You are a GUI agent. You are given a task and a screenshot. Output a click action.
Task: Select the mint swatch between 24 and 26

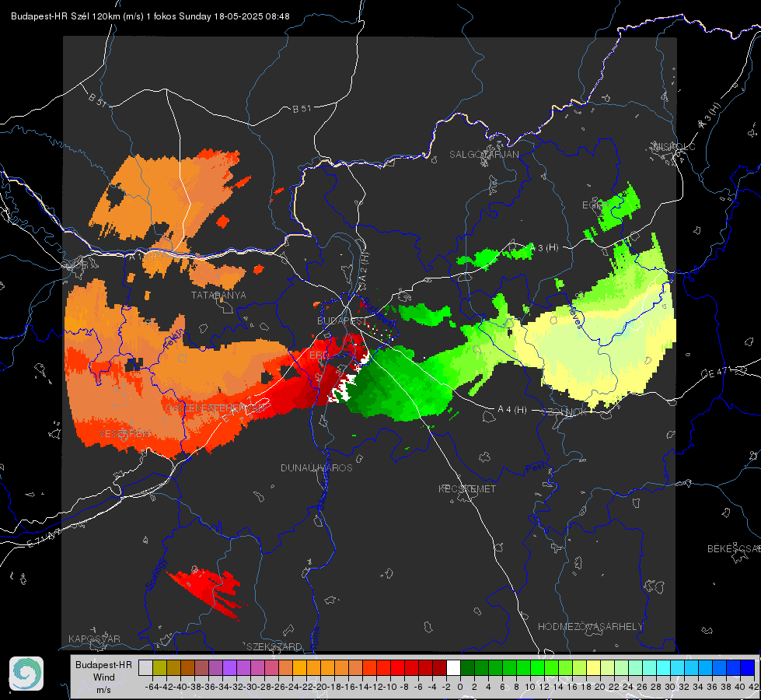tap(635, 668)
